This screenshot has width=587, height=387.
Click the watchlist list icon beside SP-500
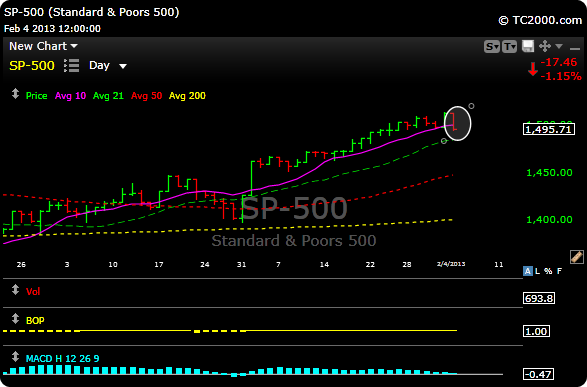72,65
